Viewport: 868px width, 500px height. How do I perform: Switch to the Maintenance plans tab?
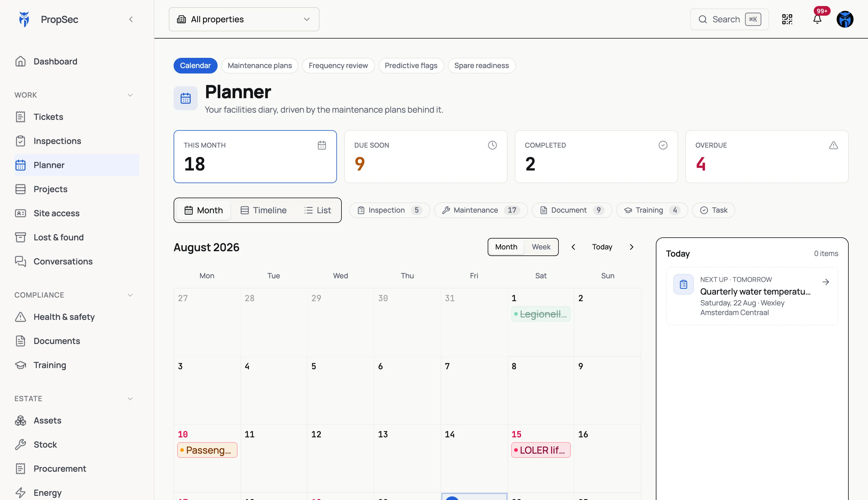tap(260, 66)
